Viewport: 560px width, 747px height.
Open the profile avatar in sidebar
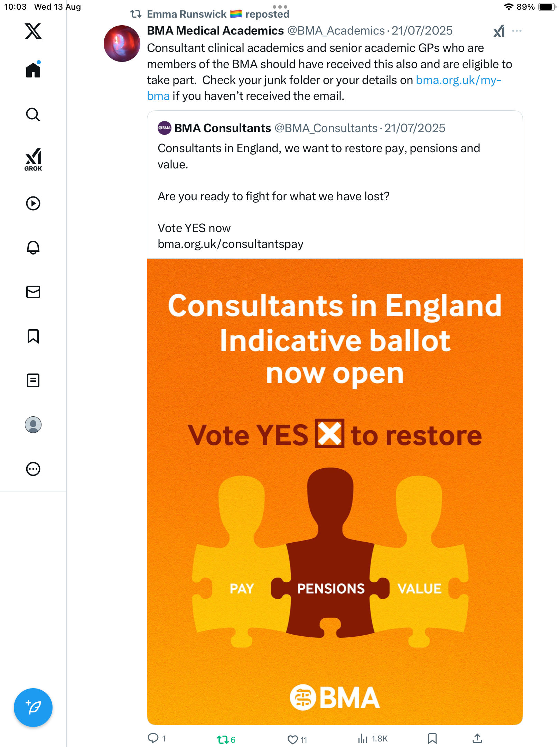[x=33, y=425]
